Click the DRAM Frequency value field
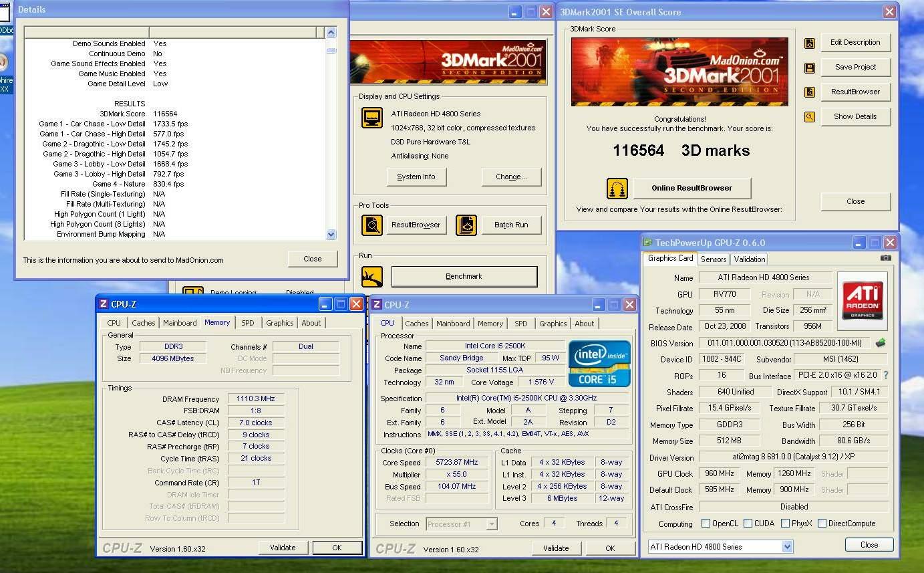The height and width of the screenshot is (573, 924). (x=256, y=399)
